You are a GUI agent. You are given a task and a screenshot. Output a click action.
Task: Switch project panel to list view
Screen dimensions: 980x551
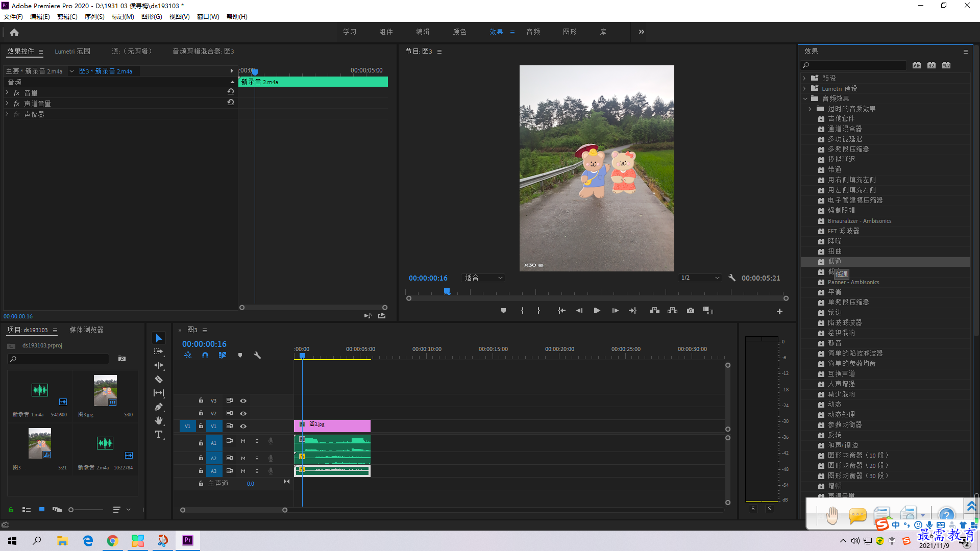[27, 510]
